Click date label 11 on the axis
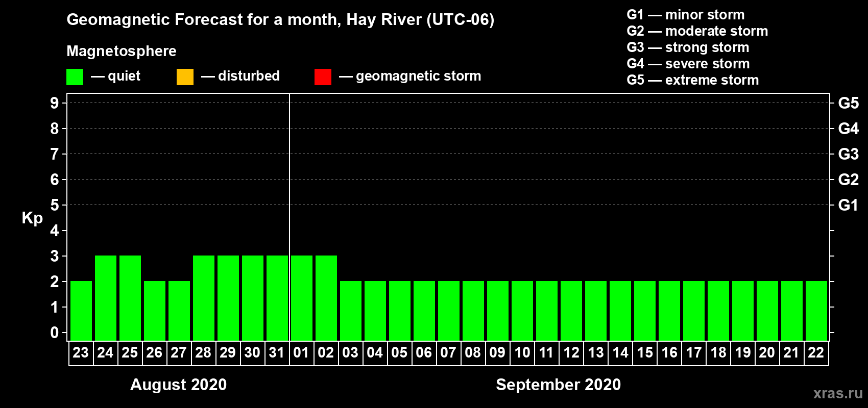868x408 pixels. click(546, 352)
